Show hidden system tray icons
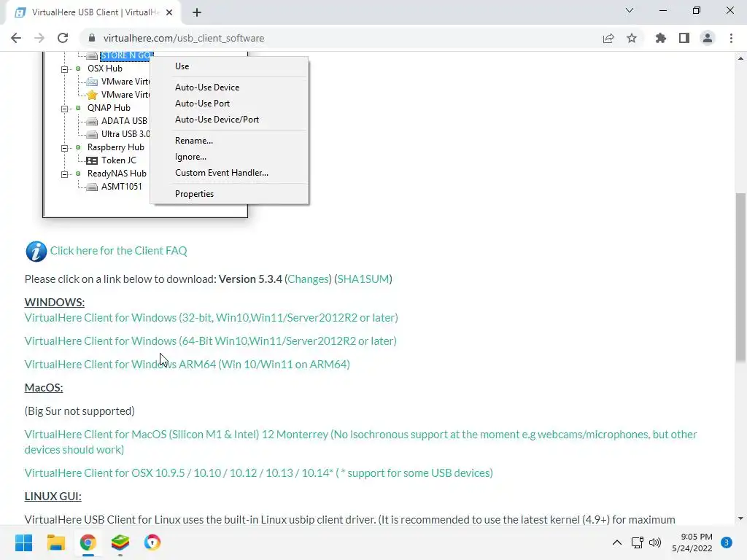Image resolution: width=747 pixels, height=560 pixels. point(617,542)
